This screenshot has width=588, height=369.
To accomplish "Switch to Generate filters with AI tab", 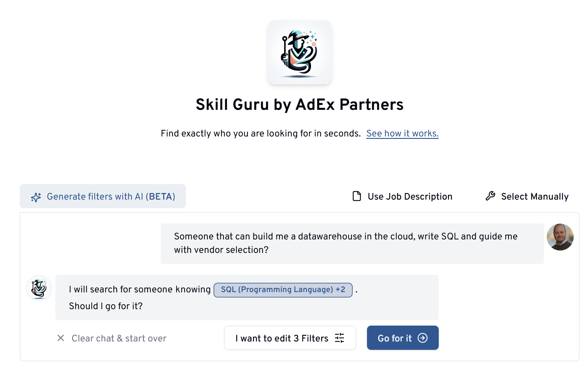I will [103, 196].
